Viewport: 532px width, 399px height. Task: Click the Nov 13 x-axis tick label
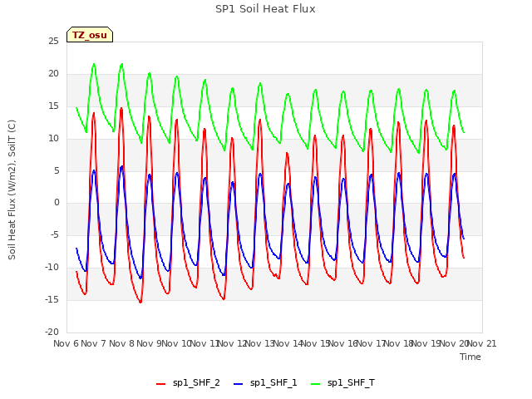[x=259, y=343]
